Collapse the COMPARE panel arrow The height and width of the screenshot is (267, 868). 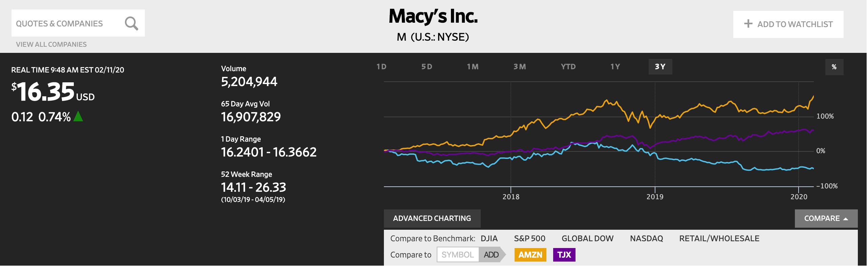click(846, 219)
